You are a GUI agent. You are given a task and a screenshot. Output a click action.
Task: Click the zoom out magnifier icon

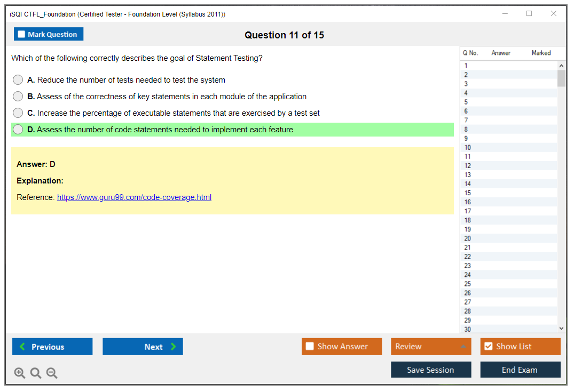pos(52,373)
